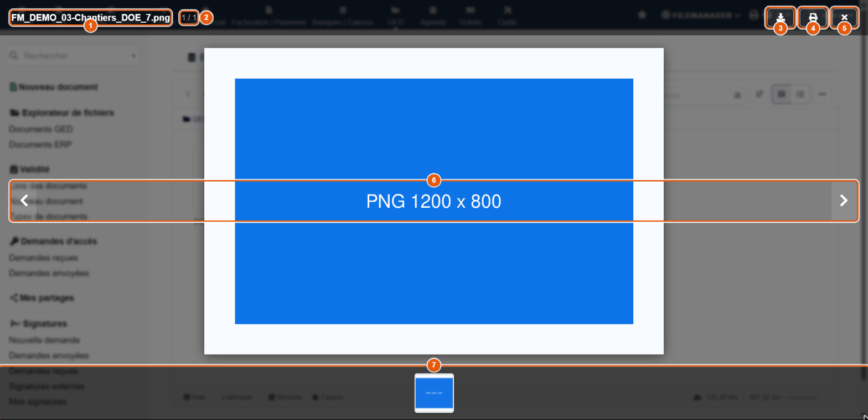Switch the background file list to list view
Image resolution: width=868 pixels, height=420 pixels.
pyautogui.click(x=800, y=95)
